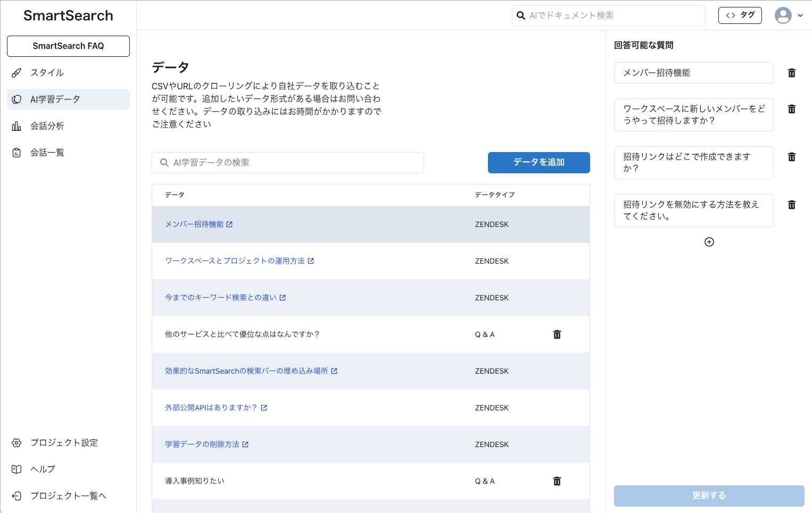Image resolution: width=812 pixels, height=513 pixels.
Task: Edit the ワークスペースに新しいメンバー question field
Action: (x=694, y=115)
